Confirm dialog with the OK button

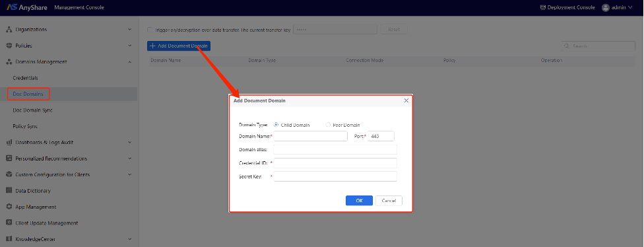[x=359, y=201]
